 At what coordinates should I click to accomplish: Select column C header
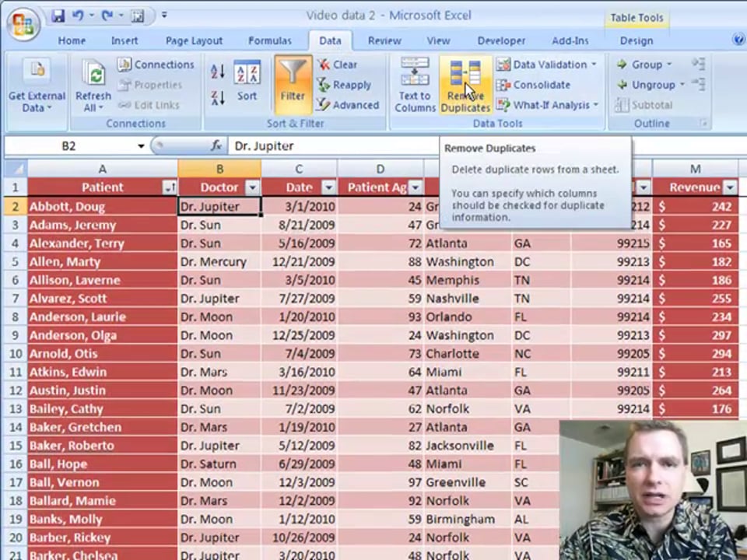(299, 169)
